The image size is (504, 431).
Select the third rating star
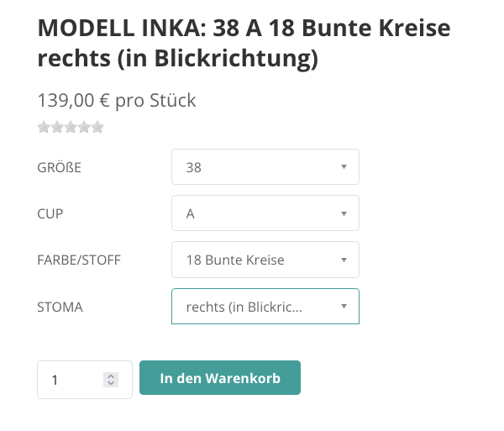point(71,128)
